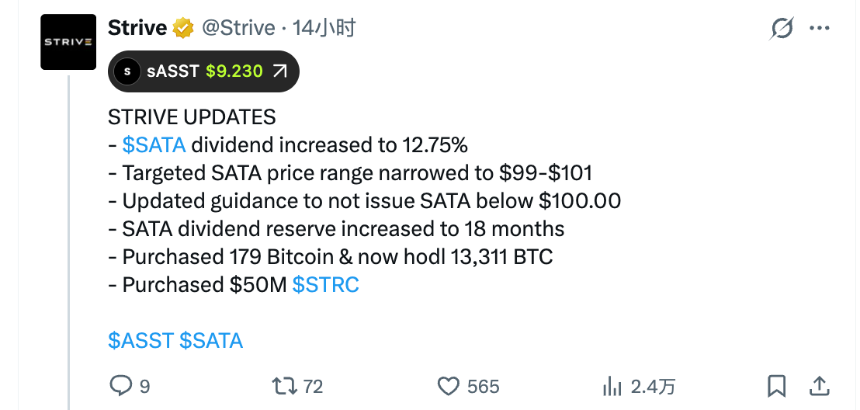Bookmark this Strive post
The width and height of the screenshot is (860, 410).
[777, 386]
